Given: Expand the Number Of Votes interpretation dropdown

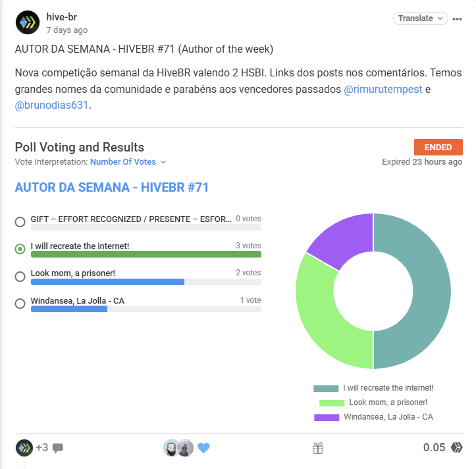Looking at the screenshot, I should coord(128,162).
